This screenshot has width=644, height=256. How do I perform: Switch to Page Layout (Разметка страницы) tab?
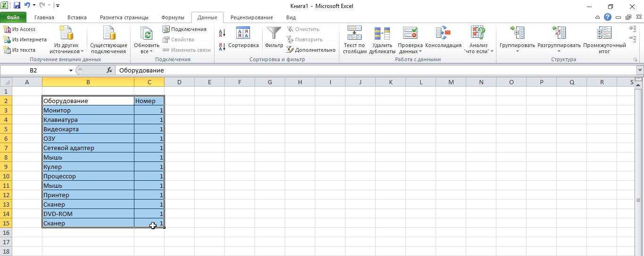point(124,17)
